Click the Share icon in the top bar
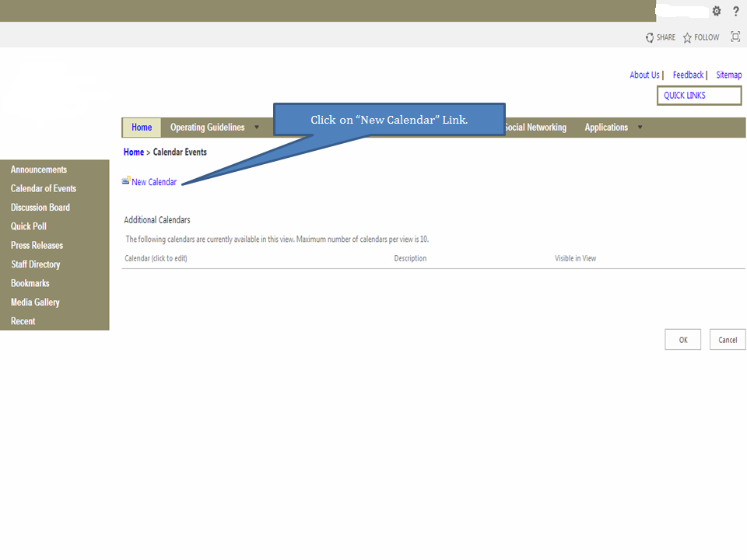The image size is (747, 560). point(651,37)
